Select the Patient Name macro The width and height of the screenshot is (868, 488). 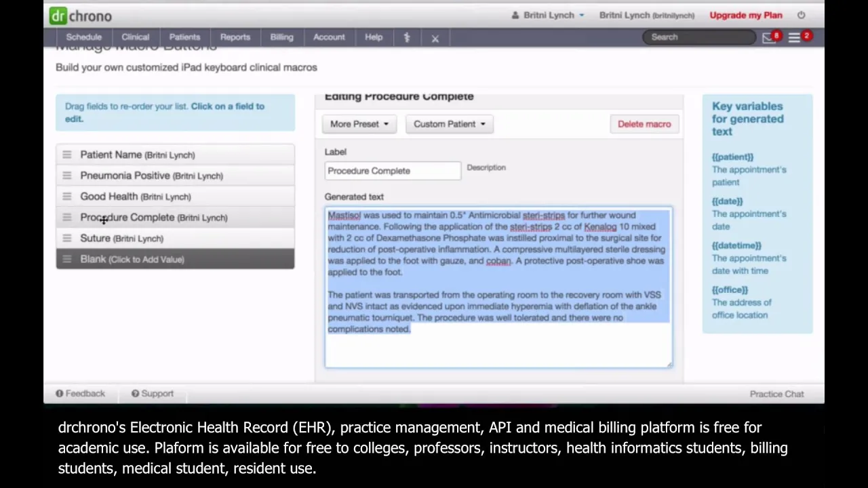coord(175,155)
